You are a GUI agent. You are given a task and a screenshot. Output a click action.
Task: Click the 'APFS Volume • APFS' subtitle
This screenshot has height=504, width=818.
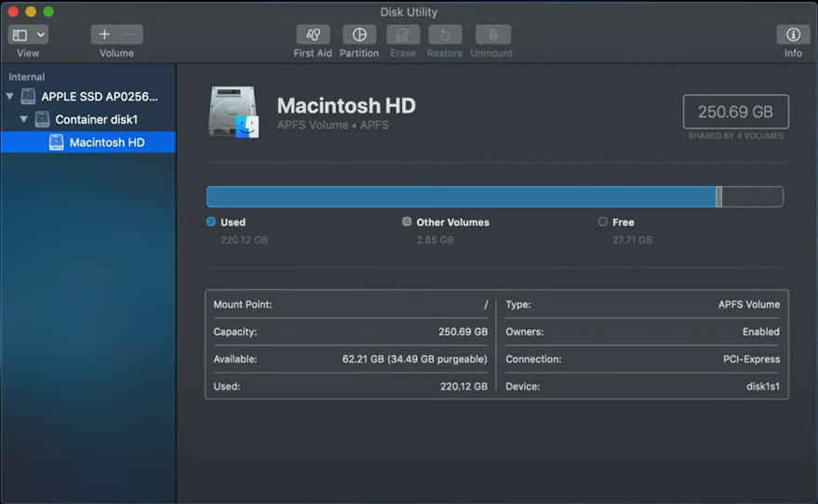point(333,126)
